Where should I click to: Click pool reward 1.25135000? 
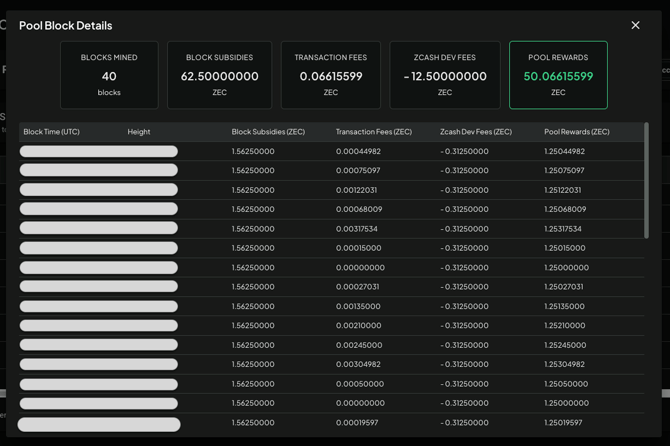point(564,306)
